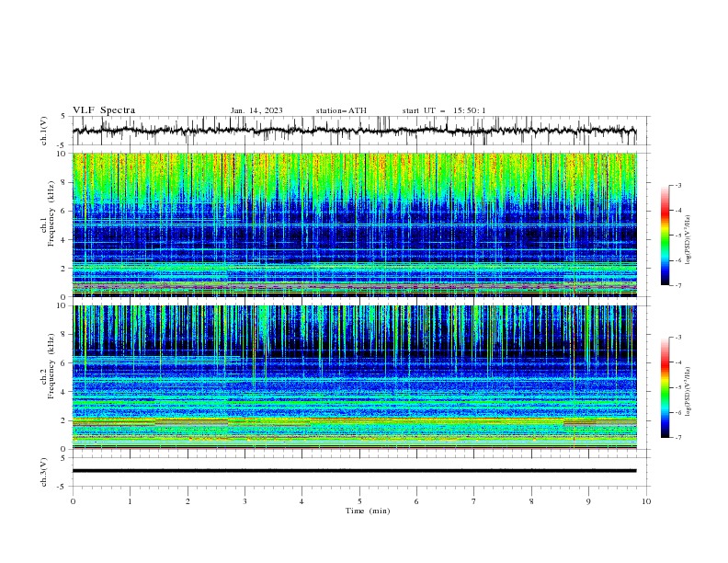Select the upper color bar "log(PSD)(V²/Hz)" label
This screenshot has width=728, height=563.
pos(688,240)
